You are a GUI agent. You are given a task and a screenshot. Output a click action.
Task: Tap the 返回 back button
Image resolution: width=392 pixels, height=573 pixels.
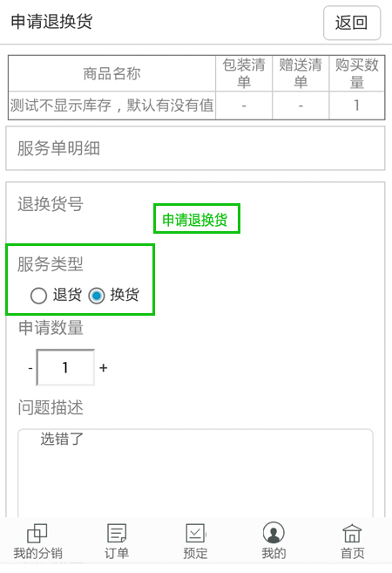pyautogui.click(x=352, y=23)
